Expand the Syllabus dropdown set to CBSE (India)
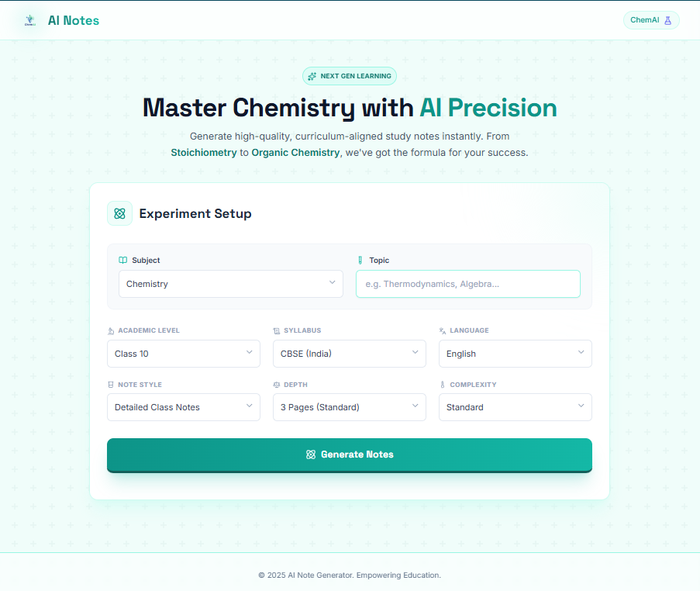700x591 pixels. (x=349, y=353)
